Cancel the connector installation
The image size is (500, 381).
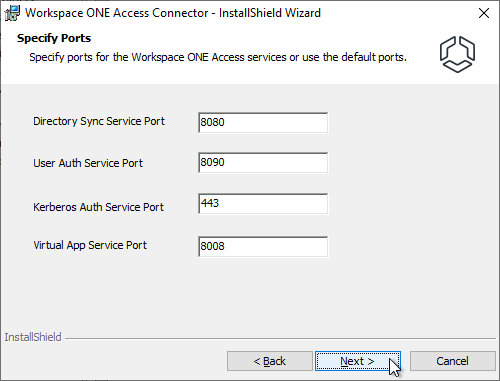(x=452, y=361)
